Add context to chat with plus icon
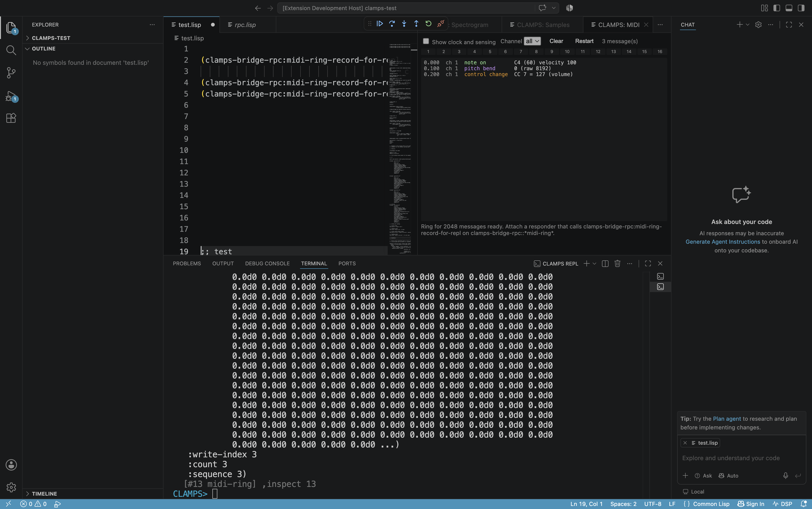 [x=685, y=475]
